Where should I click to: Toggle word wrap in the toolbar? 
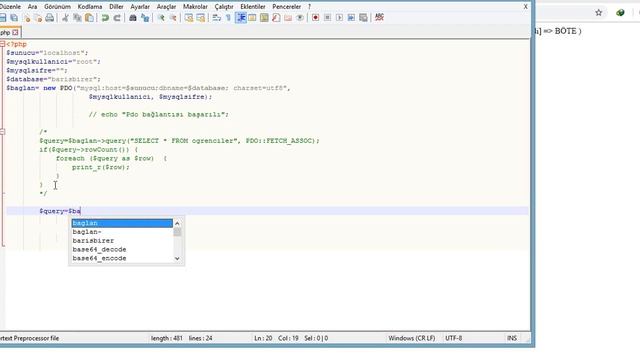pyautogui.click(x=217, y=18)
